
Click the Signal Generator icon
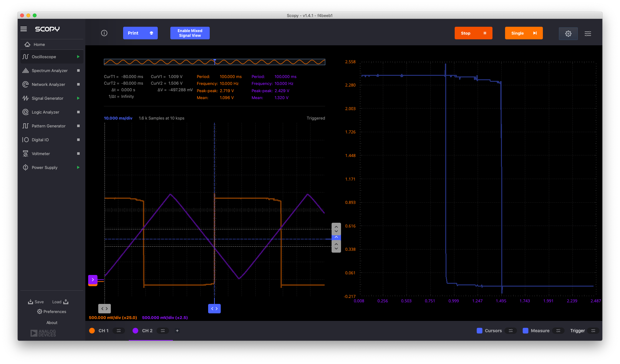(26, 98)
